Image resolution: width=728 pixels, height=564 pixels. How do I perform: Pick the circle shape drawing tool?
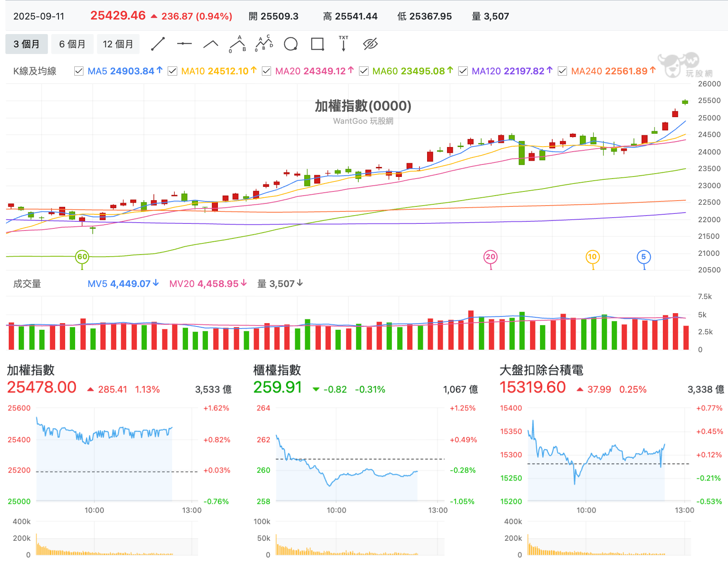(291, 44)
